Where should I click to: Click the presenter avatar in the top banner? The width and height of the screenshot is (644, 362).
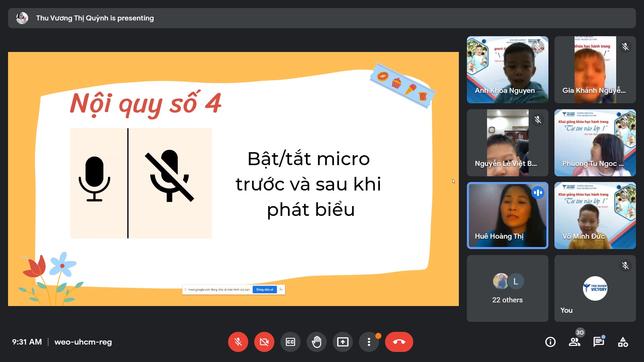(22, 18)
